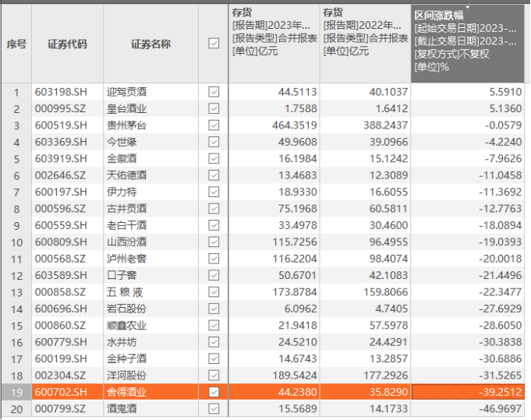Image resolution: width=531 pixels, height=420 pixels.
Task: Select stock code 603198.SH
Action: coord(61,92)
